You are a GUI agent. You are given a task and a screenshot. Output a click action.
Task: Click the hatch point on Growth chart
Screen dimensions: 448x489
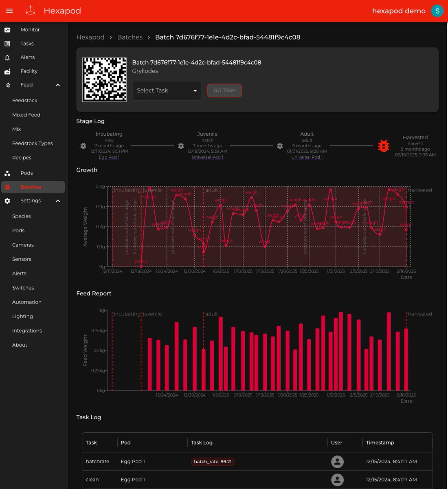tap(141, 267)
